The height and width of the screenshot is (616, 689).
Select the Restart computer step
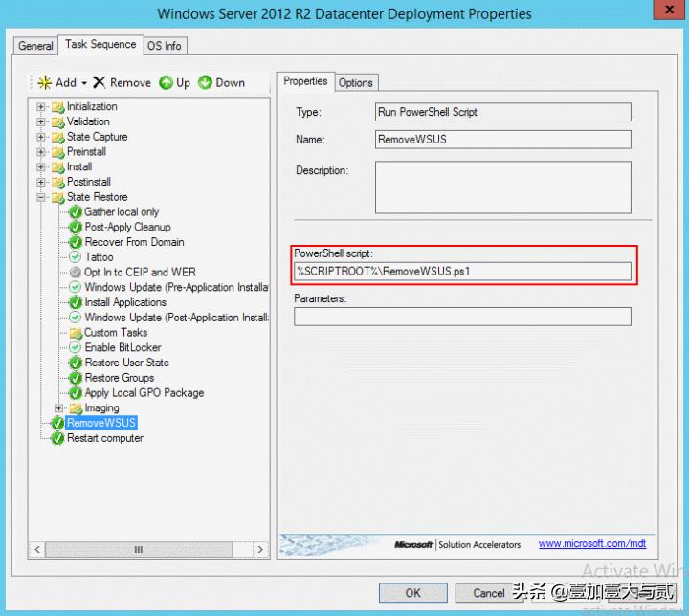105,438
